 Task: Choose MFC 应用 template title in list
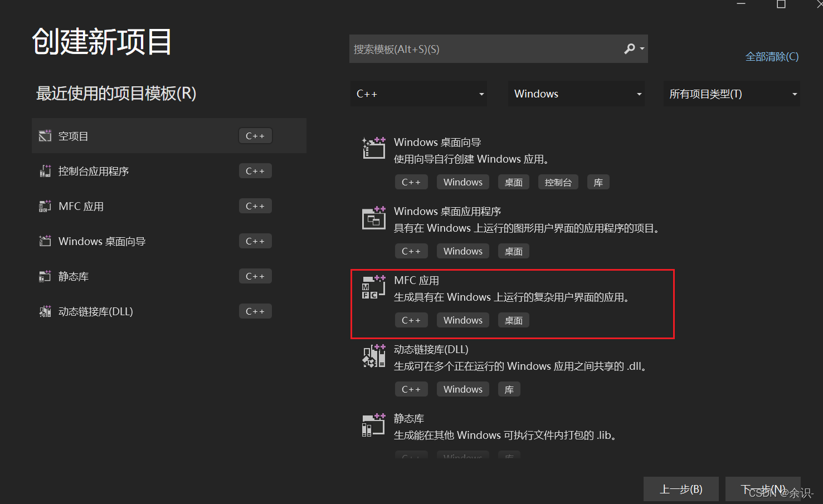tap(416, 280)
